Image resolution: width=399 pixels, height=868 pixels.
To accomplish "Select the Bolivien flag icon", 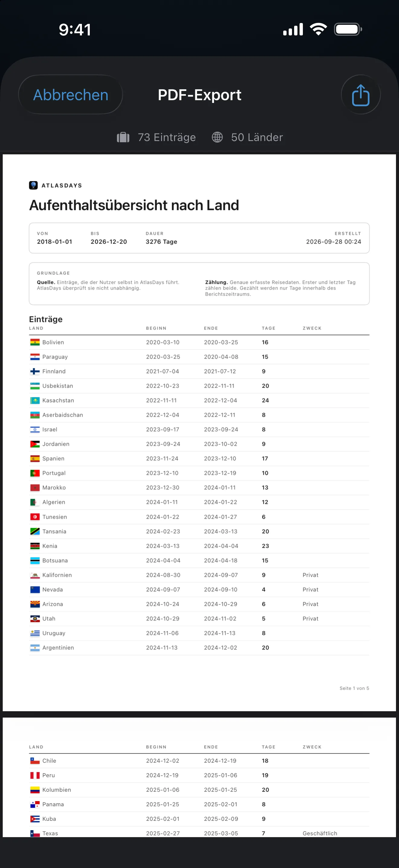I will coord(35,342).
